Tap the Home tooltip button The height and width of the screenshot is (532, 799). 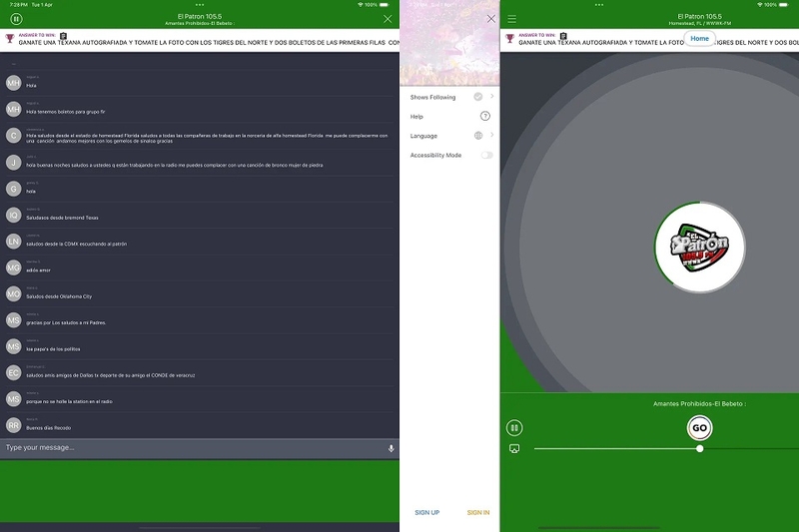tap(699, 38)
